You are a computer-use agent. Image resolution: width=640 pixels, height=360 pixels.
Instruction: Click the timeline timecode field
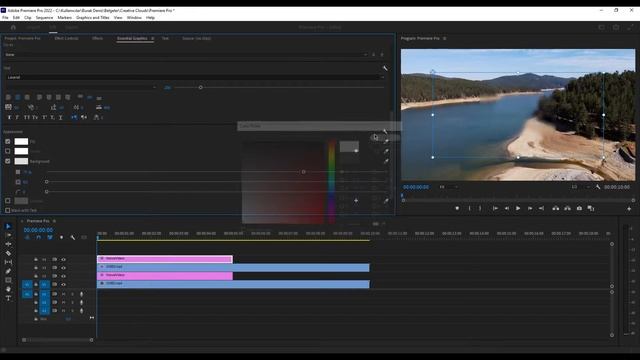[38, 230]
